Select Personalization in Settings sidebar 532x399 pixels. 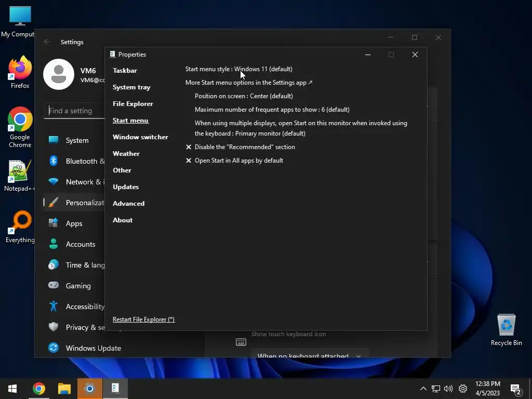(74, 203)
